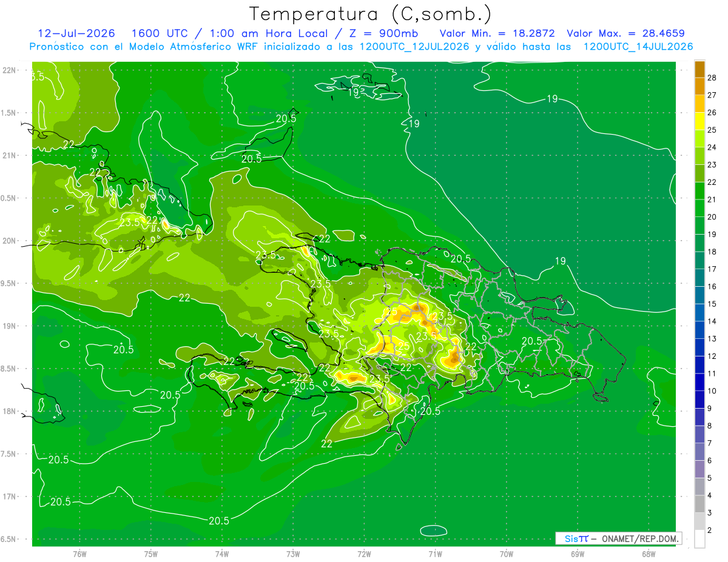Click the number 23 on color bar
Image resolution: width=728 pixels, height=562 pixels.
click(x=712, y=165)
